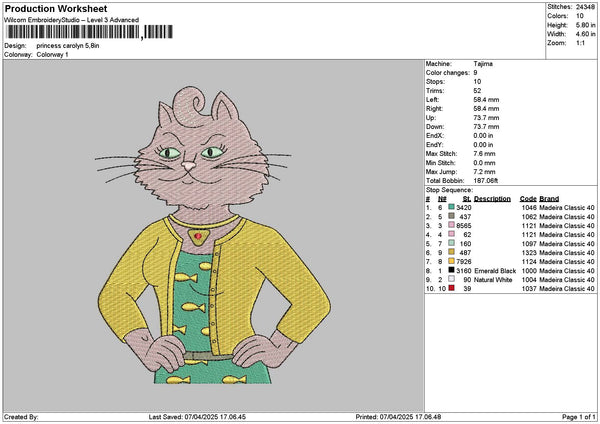Click the Princess Carolyn embroidery design preview
The width and height of the screenshot is (600, 424).
(x=214, y=235)
